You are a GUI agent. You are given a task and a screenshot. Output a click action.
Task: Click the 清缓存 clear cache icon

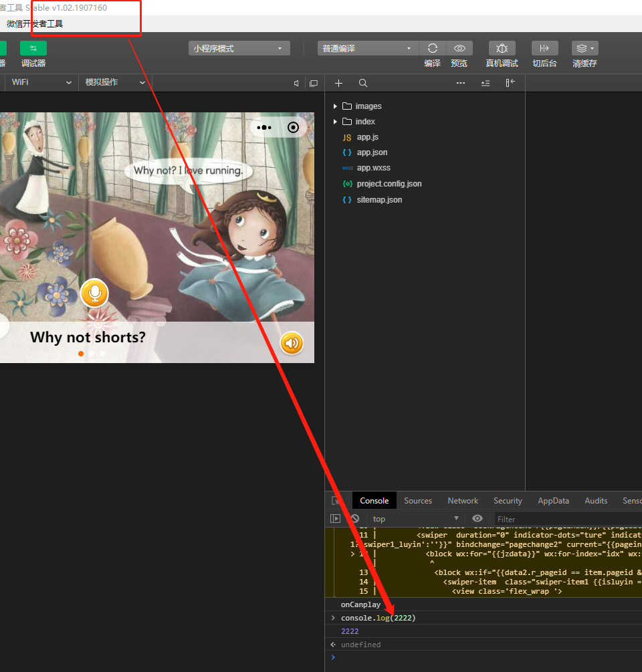(584, 48)
